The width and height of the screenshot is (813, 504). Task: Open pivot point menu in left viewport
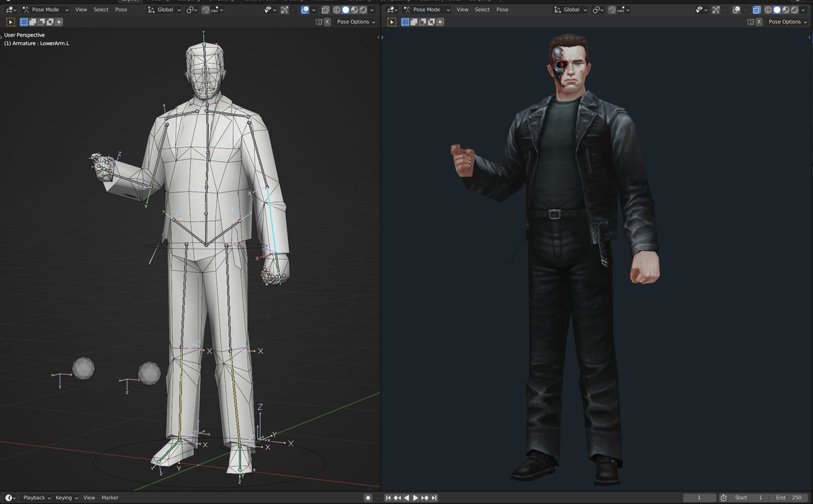pos(192,9)
